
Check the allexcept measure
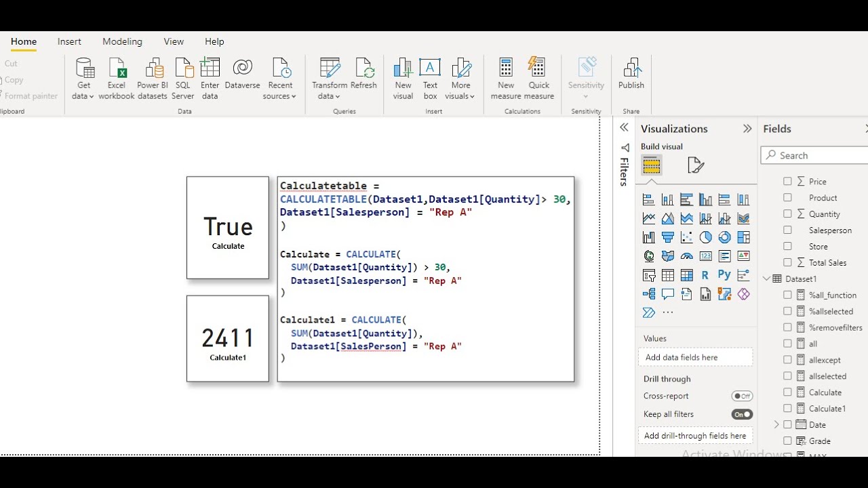pyautogui.click(x=787, y=360)
